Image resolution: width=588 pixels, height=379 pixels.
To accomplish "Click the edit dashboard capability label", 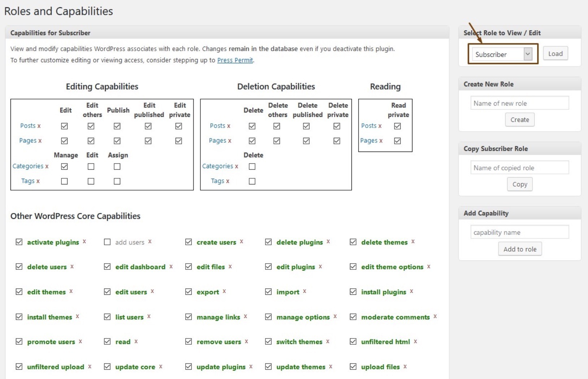I will (140, 267).
